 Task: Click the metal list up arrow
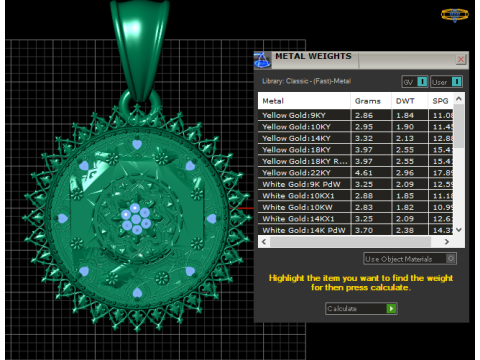click(x=459, y=99)
